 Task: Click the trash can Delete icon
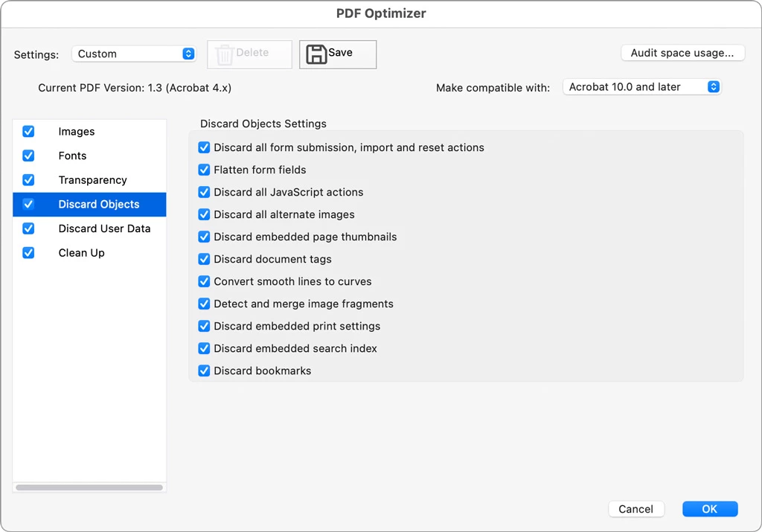[x=225, y=54]
